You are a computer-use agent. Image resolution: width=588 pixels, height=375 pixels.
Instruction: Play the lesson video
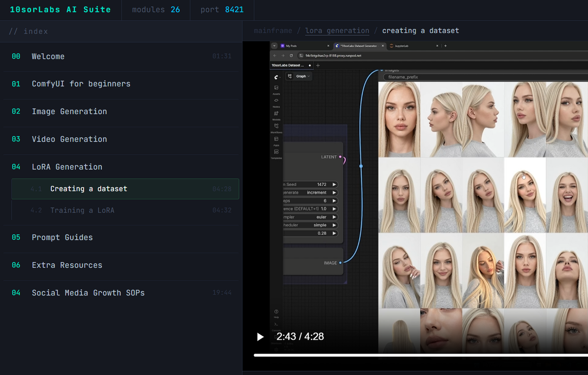click(260, 337)
